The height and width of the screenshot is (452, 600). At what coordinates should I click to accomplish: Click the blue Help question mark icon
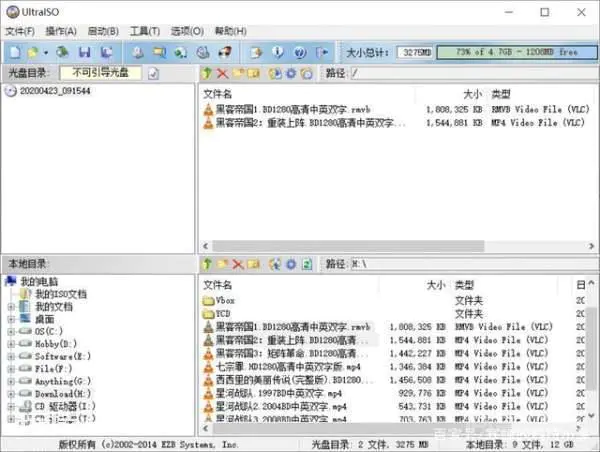tap(300, 52)
